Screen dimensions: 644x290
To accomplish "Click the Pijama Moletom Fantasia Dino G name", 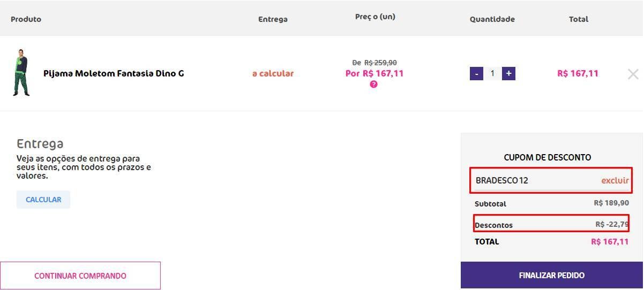I will coord(114,73).
